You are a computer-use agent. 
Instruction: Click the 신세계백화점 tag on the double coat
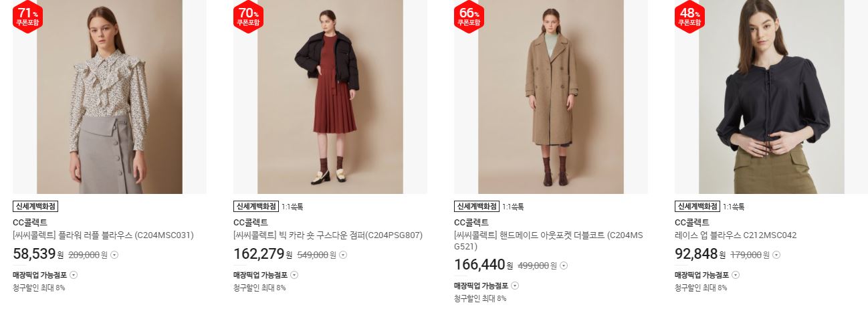tap(477, 207)
